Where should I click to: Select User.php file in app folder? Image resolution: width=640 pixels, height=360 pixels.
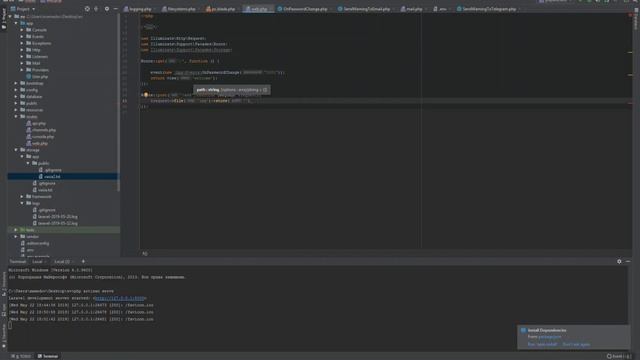(37, 77)
